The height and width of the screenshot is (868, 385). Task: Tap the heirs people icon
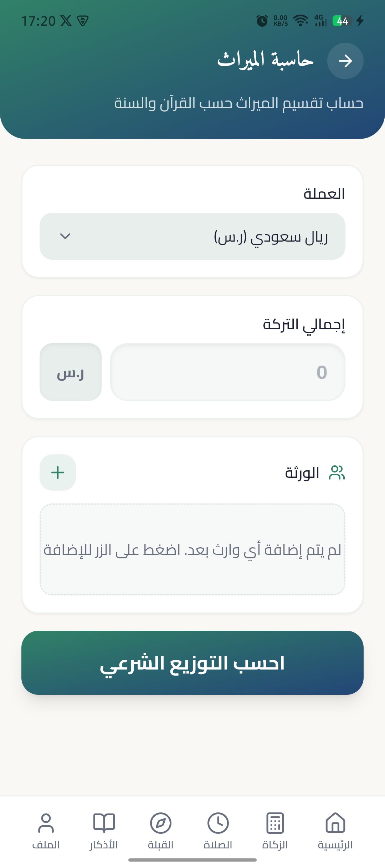pyautogui.click(x=337, y=473)
